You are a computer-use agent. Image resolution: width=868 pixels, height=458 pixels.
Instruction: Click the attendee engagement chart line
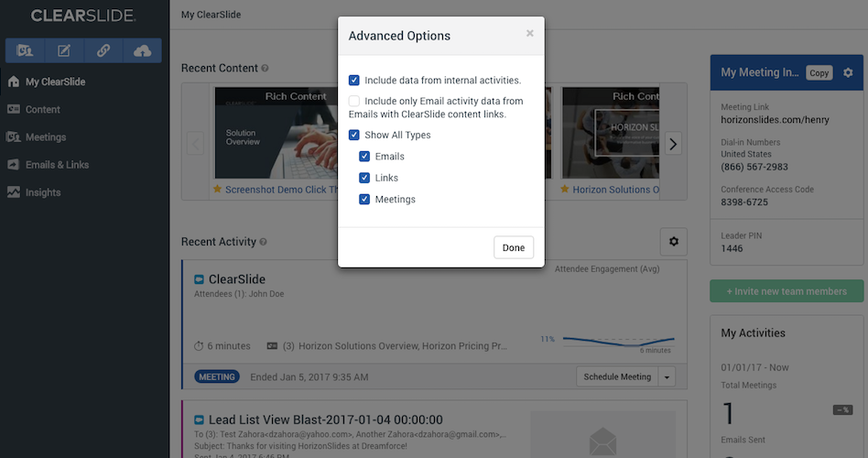(618, 341)
